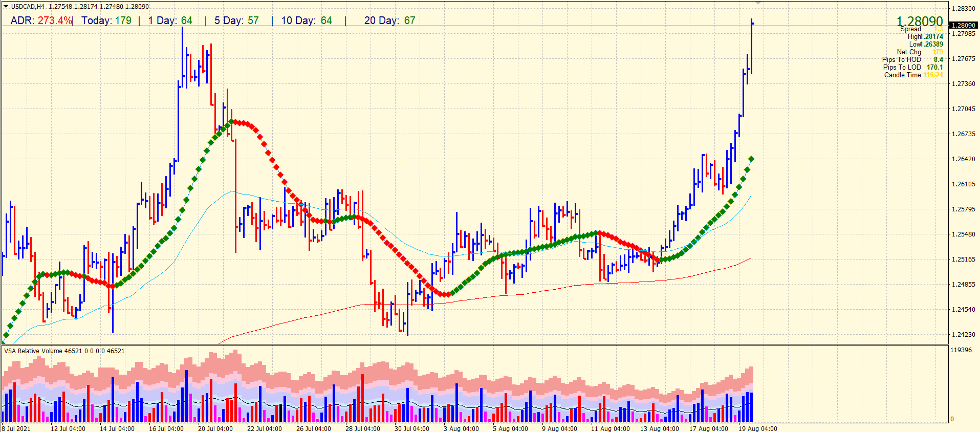Image resolution: width=980 pixels, height=432 pixels.
Task: Click the 22 Jul 04:00 time label
Action: 265,428
